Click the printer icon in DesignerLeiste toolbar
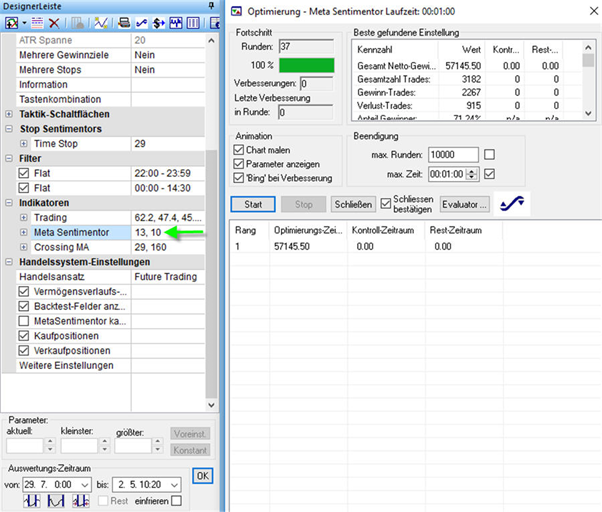This screenshot has width=602, height=512. (x=124, y=23)
